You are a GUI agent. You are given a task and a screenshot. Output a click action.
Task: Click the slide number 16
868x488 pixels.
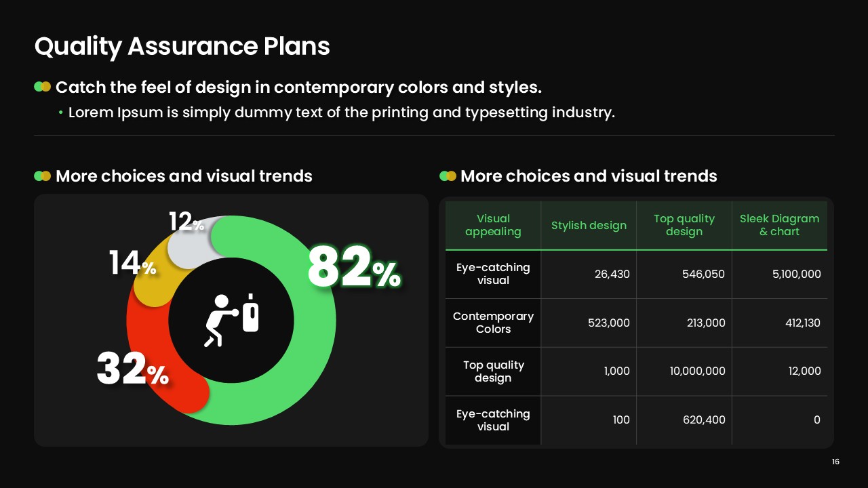coord(835,462)
